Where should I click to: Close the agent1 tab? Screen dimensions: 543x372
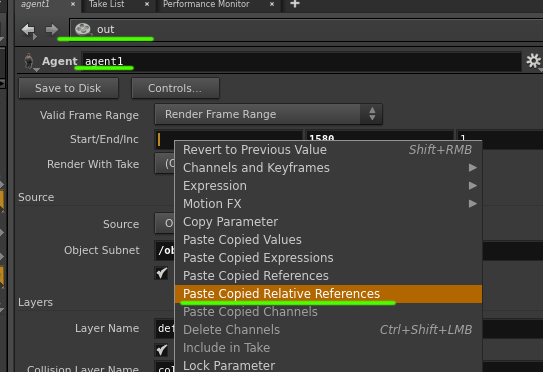coord(73,4)
